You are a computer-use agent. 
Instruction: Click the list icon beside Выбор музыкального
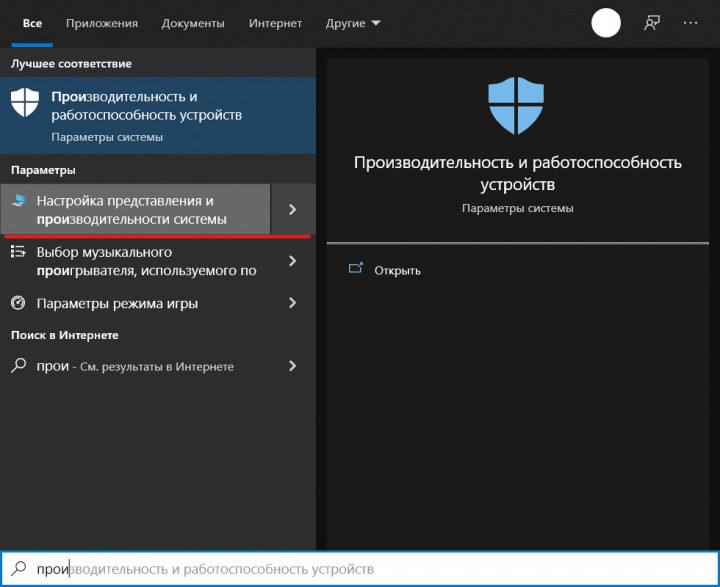pos(18,251)
